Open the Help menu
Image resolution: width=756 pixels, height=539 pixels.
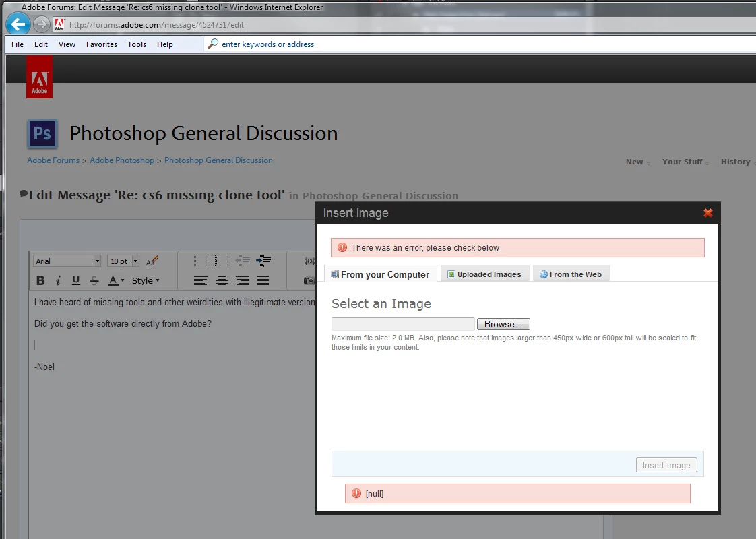(165, 44)
